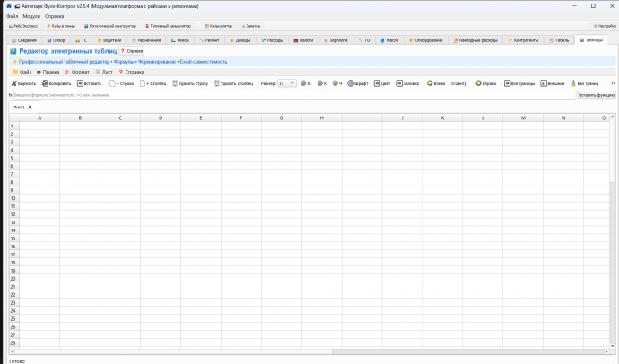
Task: Open Топливный калькулятор quick-launch button
Action: tap(168, 26)
